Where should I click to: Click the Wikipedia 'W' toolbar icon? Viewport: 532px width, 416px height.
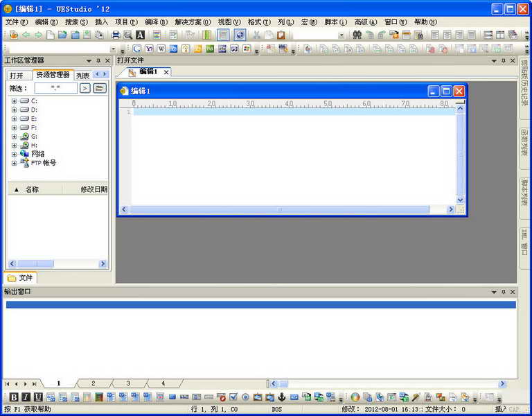coord(161,49)
